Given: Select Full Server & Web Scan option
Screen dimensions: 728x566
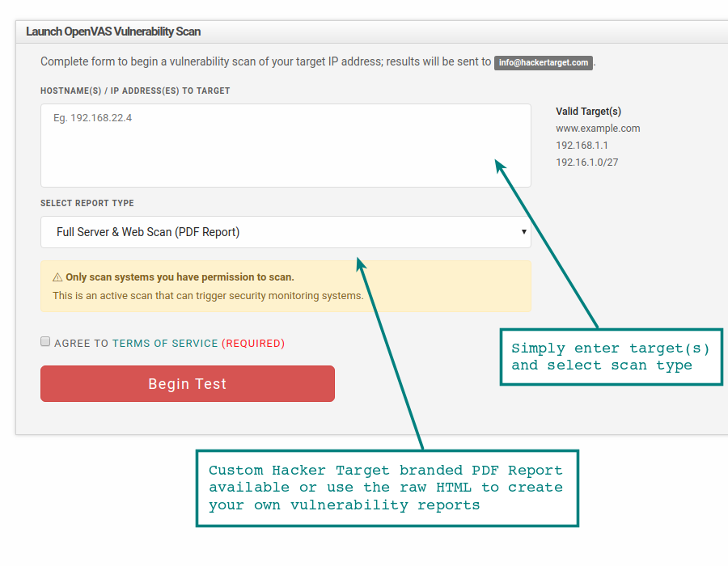Looking at the screenshot, I should click(148, 232).
